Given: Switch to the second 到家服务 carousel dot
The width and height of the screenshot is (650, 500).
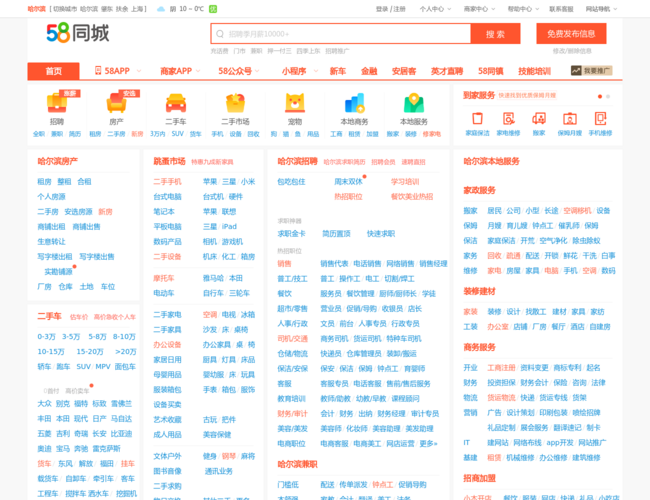Looking at the screenshot, I should point(608,97).
